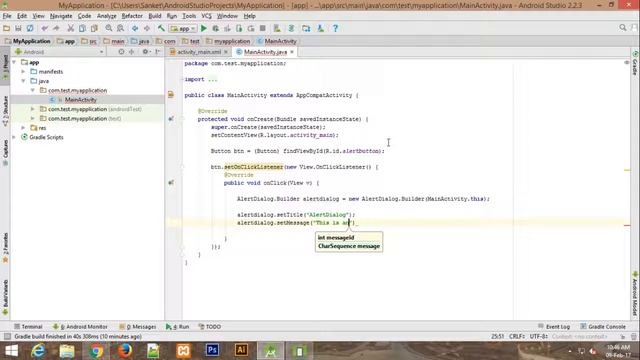Click the Stop toolbar square icon
The width and height of the screenshot is (640, 360).
tap(263, 28)
